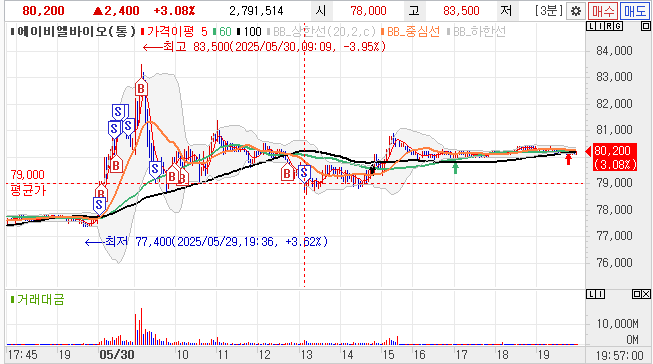Toggle the orange BB_중심선 legend entry
The image size is (653, 364).
410,32
